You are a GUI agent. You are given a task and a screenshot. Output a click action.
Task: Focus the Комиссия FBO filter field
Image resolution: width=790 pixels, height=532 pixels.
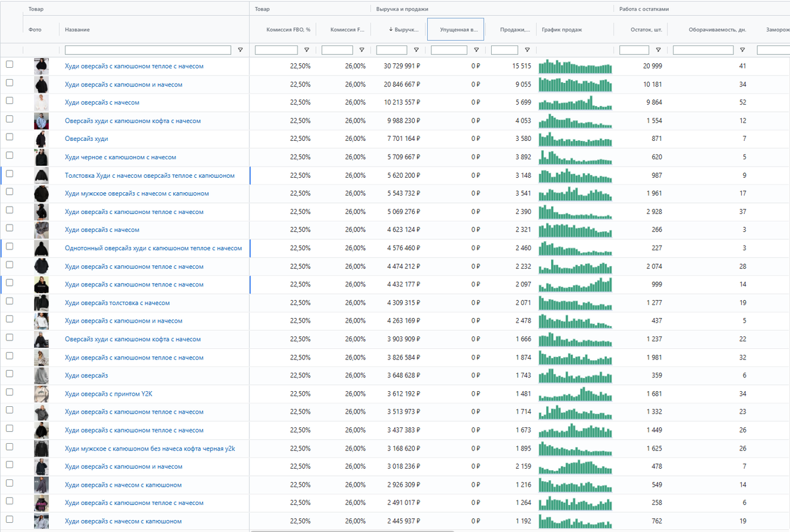pos(276,50)
